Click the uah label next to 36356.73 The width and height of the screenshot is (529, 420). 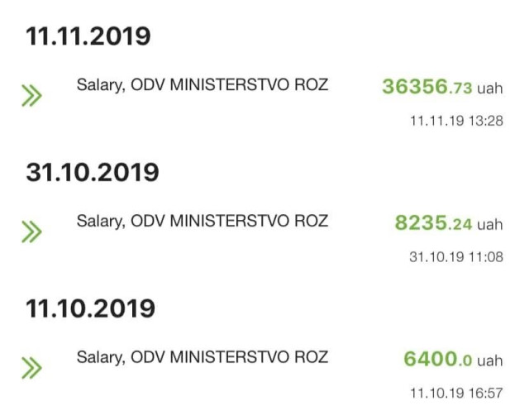489,88
